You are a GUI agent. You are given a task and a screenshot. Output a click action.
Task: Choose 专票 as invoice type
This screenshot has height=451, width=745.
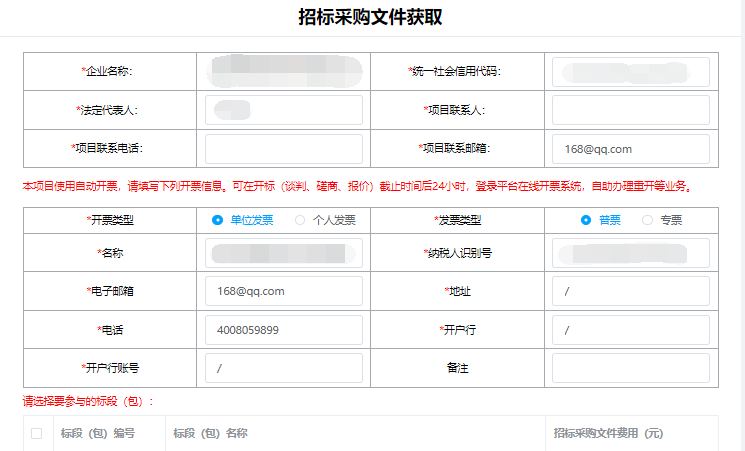(x=647, y=220)
